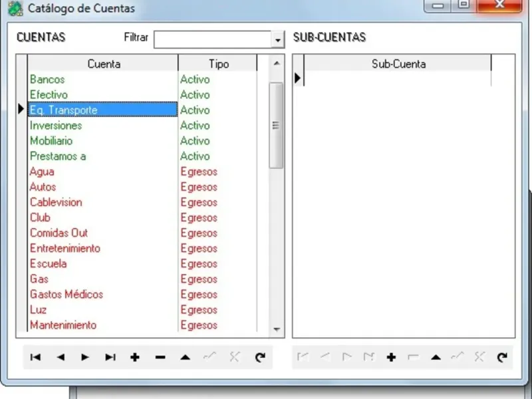
Task: Select the Inversiones account row
Action: 103,126
